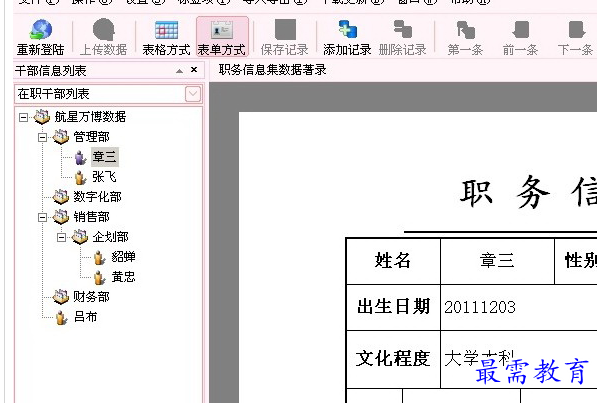The image size is (597, 403).
Task: Select 吕布 in the tree
Action: click(x=86, y=316)
